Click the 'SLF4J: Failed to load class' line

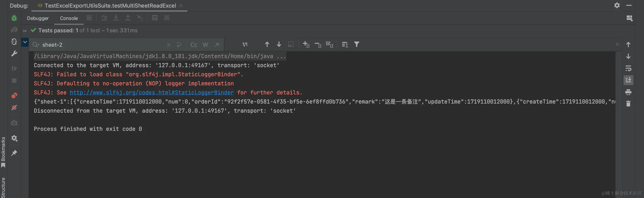point(138,75)
